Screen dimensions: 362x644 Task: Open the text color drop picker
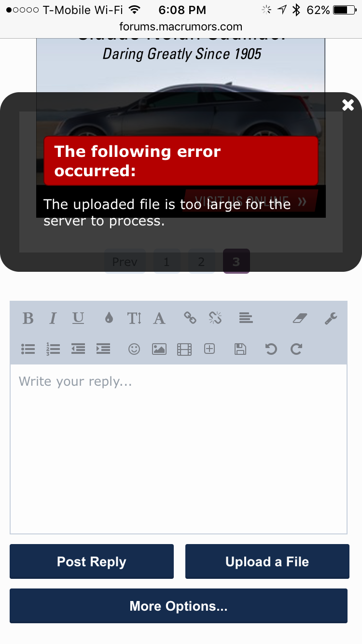[109, 318]
